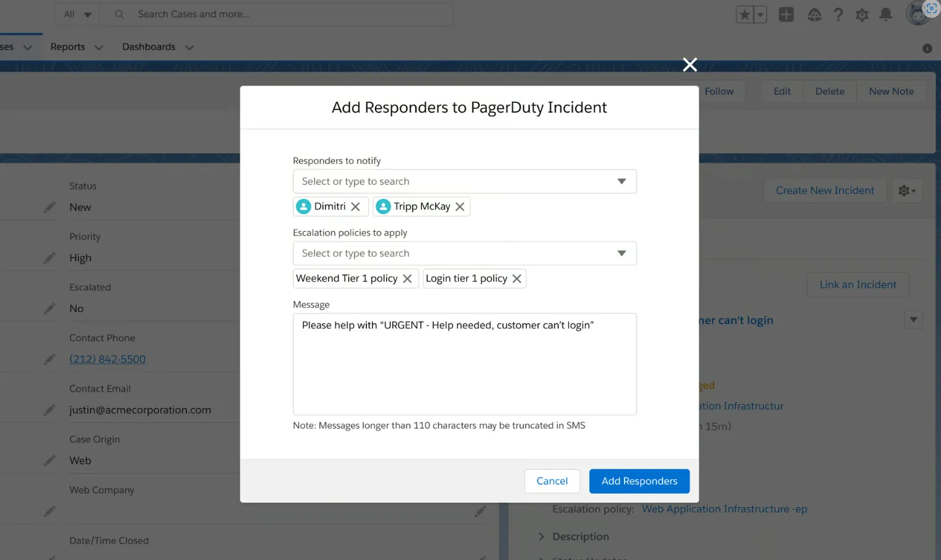The width and height of the screenshot is (941, 560).
Task: Click the Delete button
Action: 830,91
